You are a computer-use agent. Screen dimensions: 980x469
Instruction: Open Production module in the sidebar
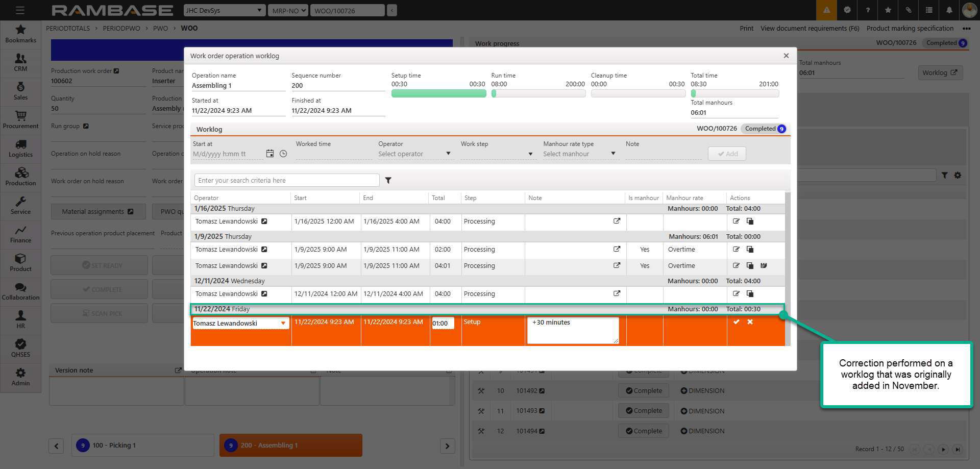coord(20,177)
